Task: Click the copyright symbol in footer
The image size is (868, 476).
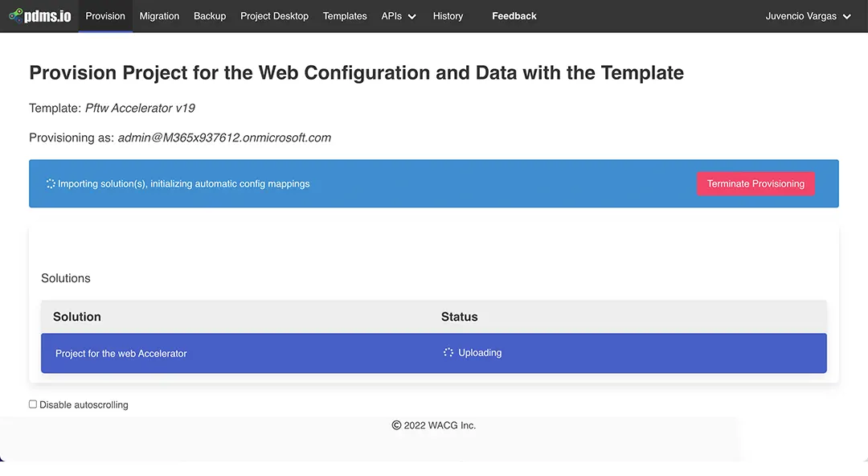Action: [x=396, y=425]
